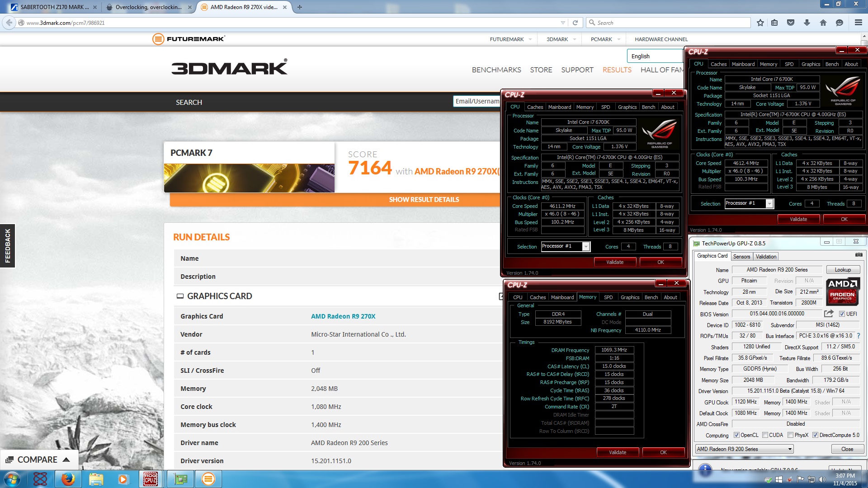
Task: Click OK in the middle CPU-Z window
Action: (x=660, y=262)
